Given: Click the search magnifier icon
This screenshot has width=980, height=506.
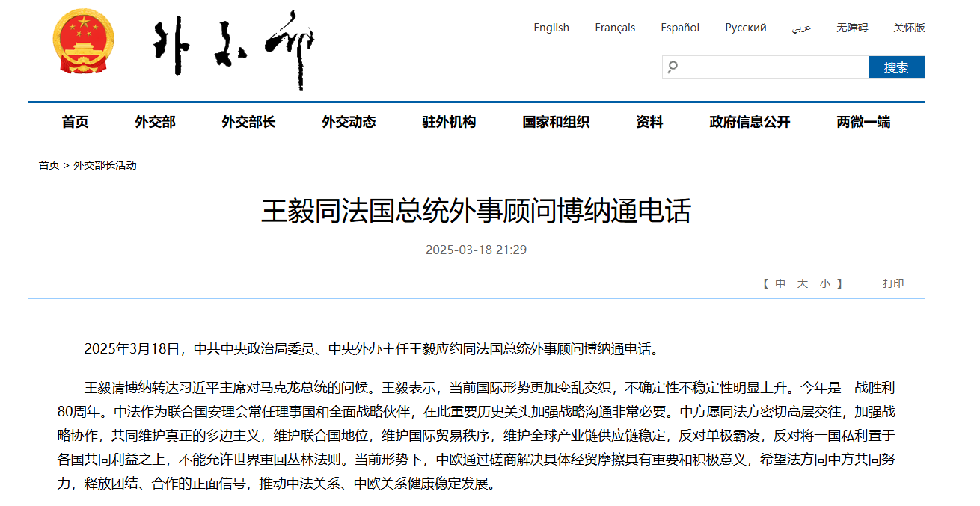Looking at the screenshot, I should 673,67.
